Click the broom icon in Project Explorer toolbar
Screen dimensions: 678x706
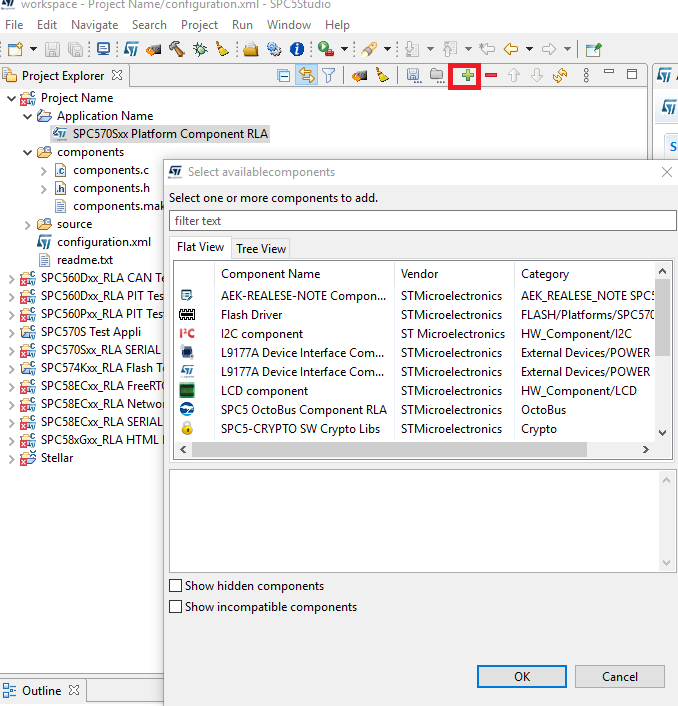[x=382, y=76]
